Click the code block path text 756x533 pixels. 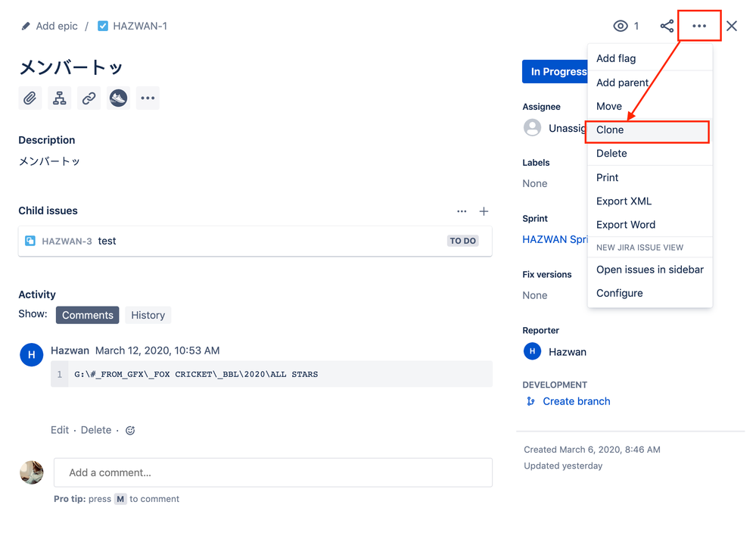(x=196, y=374)
